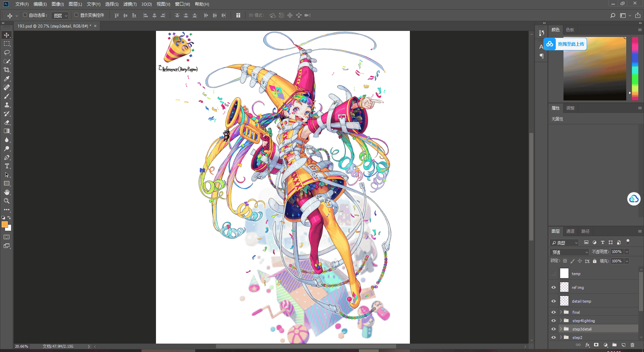Open the auto-select 图层 dropdown
The image size is (644, 352).
click(60, 15)
